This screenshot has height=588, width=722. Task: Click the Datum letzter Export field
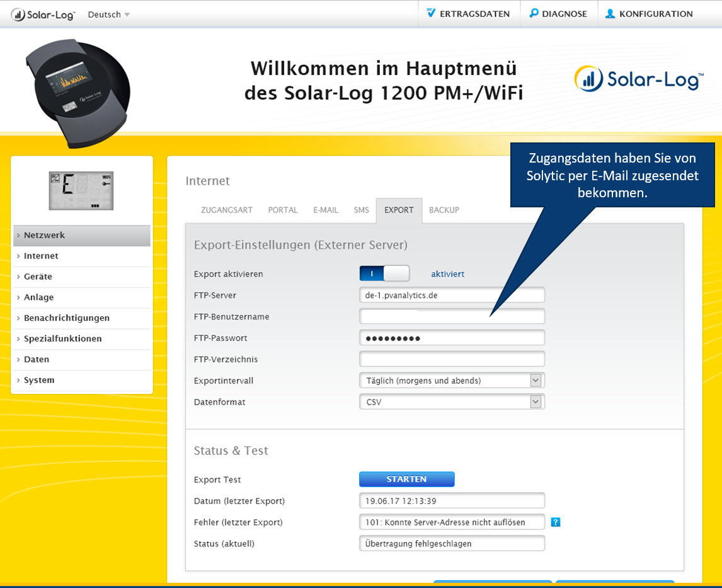click(x=452, y=500)
